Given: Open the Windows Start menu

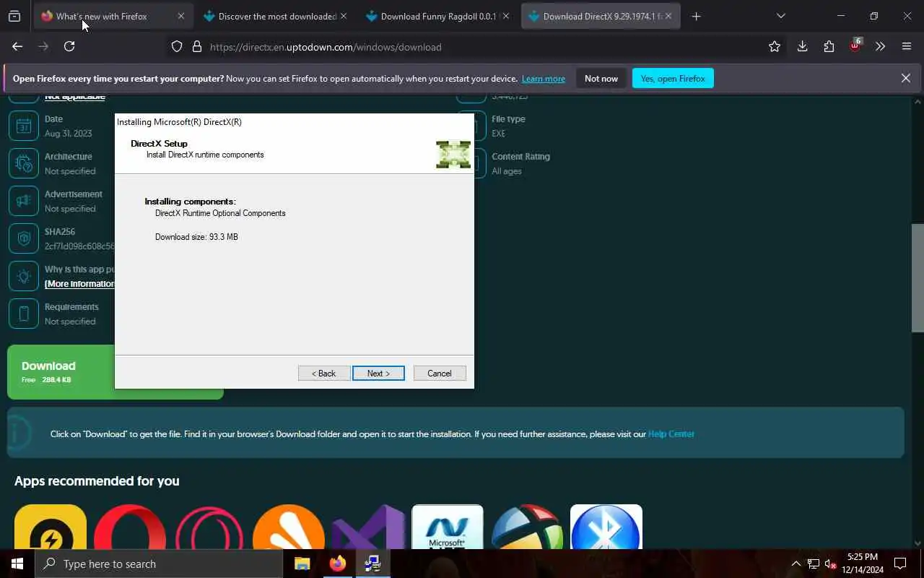Looking at the screenshot, I should [17, 564].
